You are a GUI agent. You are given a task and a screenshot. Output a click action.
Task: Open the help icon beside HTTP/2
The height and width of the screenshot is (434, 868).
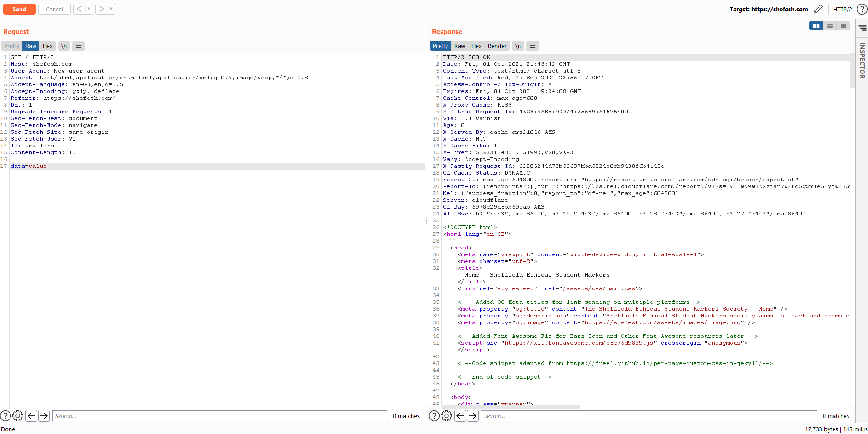[862, 9]
